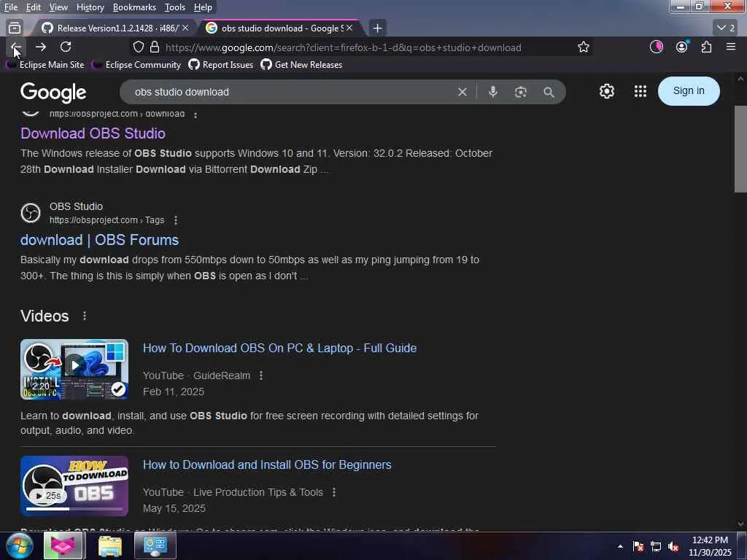The height and width of the screenshot is (560, 747).
Task: Open Get New Releases bookmark
Action: (x=301, y=65)
